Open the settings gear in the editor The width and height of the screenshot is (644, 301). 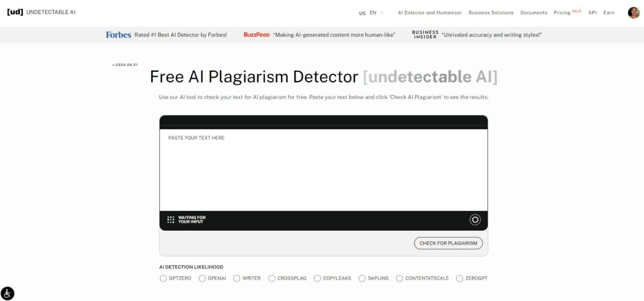click(475, 220)
